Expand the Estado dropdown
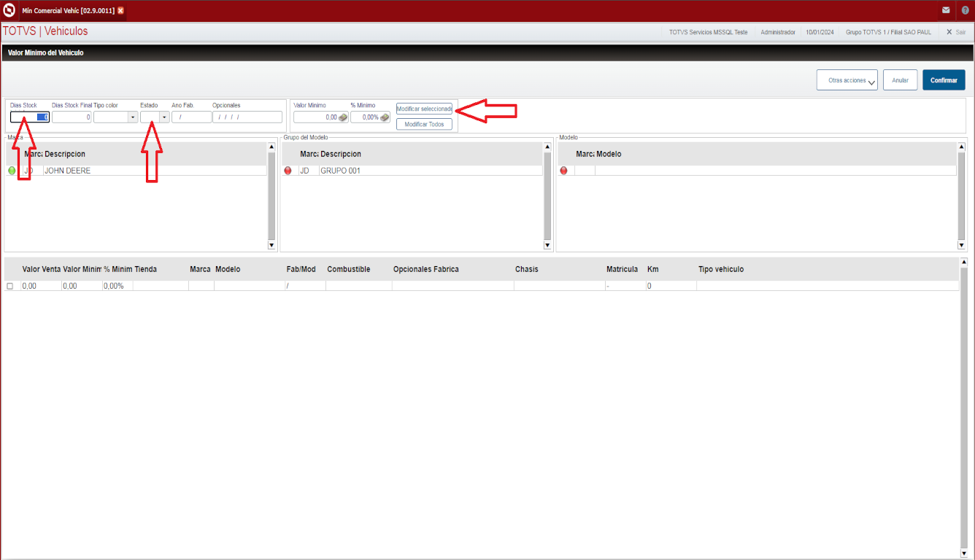This screenshot has height=560, width=975. [164, 117]
